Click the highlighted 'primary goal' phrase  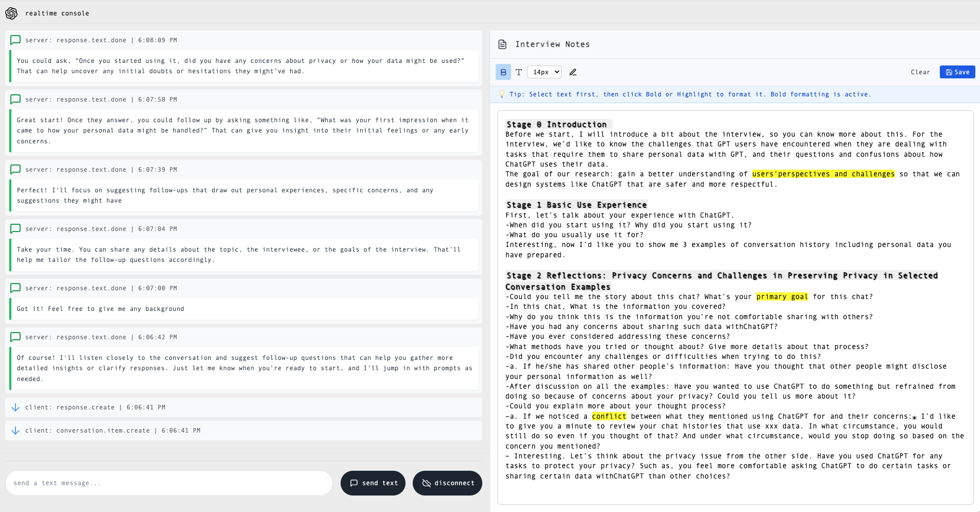(x=782, y=297)
